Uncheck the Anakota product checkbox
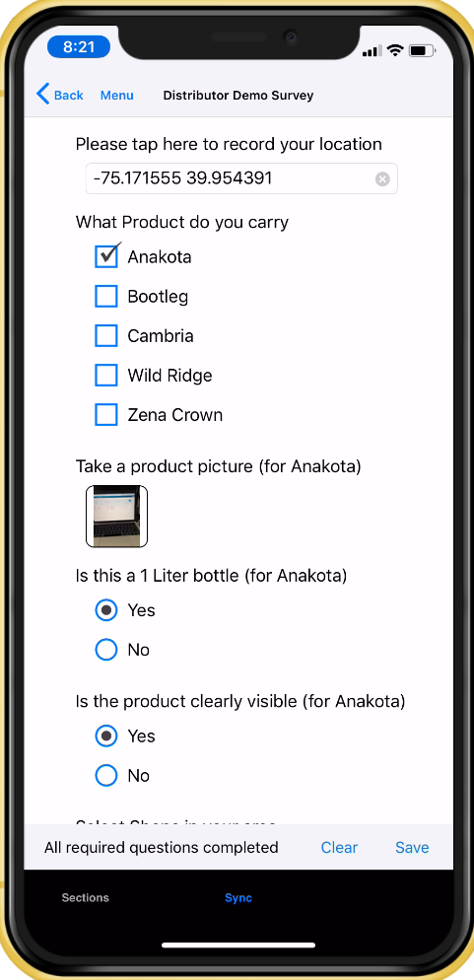This screenshot has width=474, height=980. pos(106,256)
